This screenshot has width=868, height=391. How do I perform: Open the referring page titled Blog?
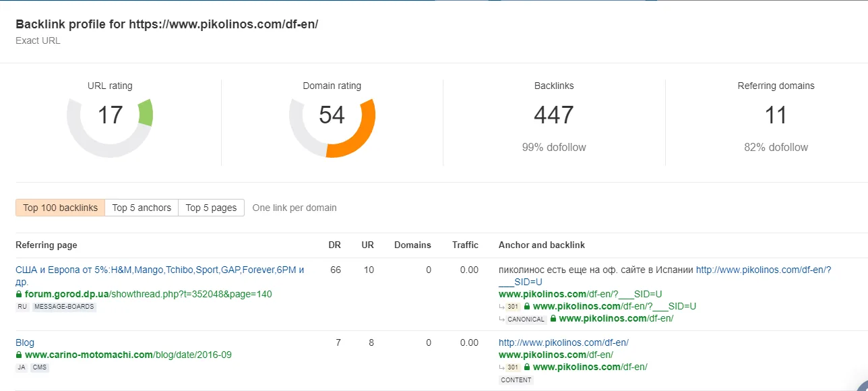point(24,342)
